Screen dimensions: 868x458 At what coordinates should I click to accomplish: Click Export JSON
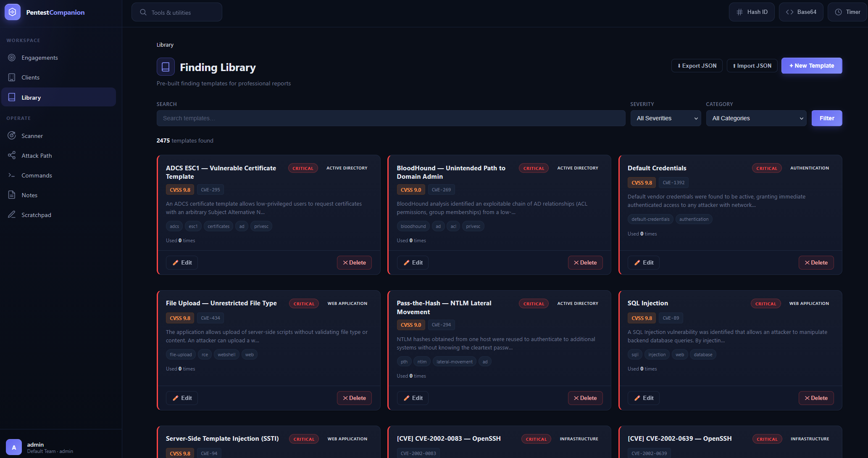[x=697, y=66]
